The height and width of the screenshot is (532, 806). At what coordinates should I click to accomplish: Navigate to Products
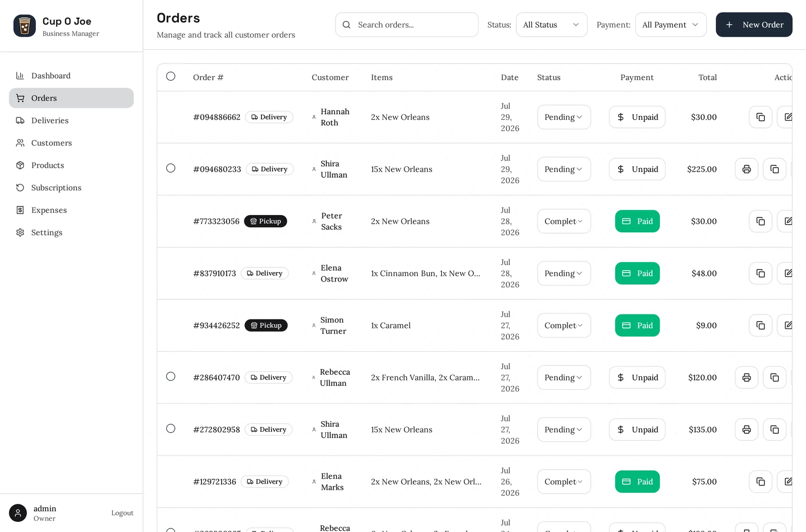click(x=71, y=165)
